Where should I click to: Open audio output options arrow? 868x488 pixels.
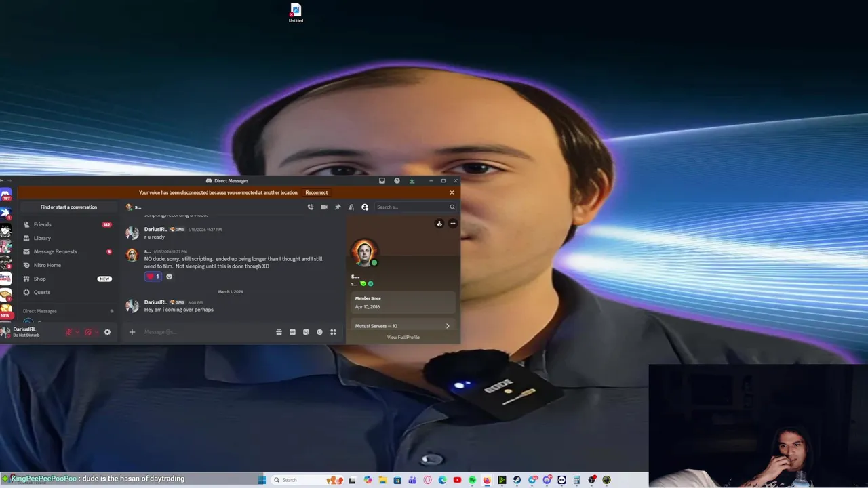point(97,332)
